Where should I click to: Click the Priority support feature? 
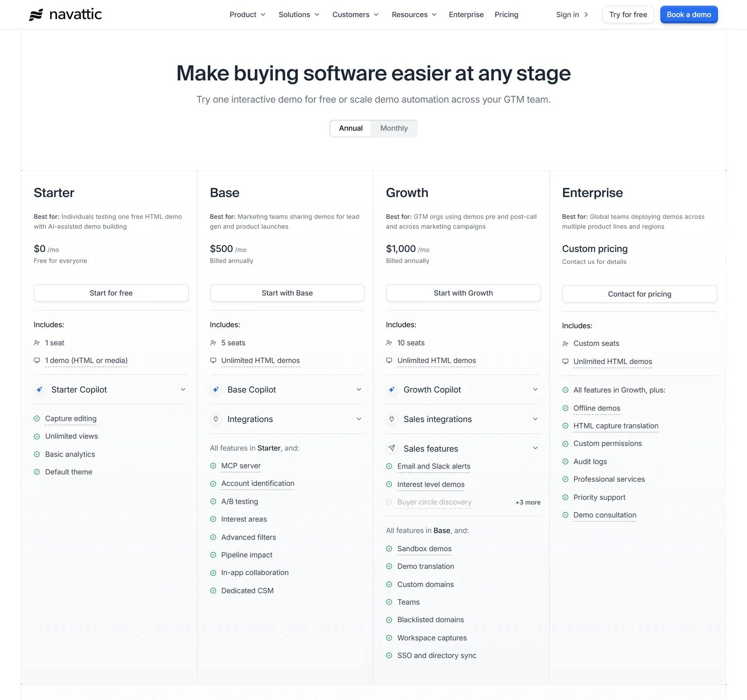pos(599,497)
